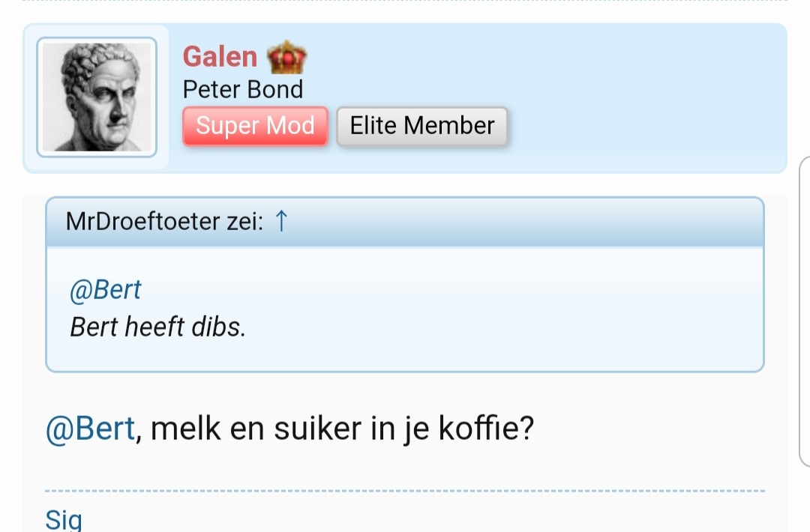Open @Bert mention in Galen's reply
Image resolution: width=810 pixels, height=532 pixels.
tap(91, 429)
